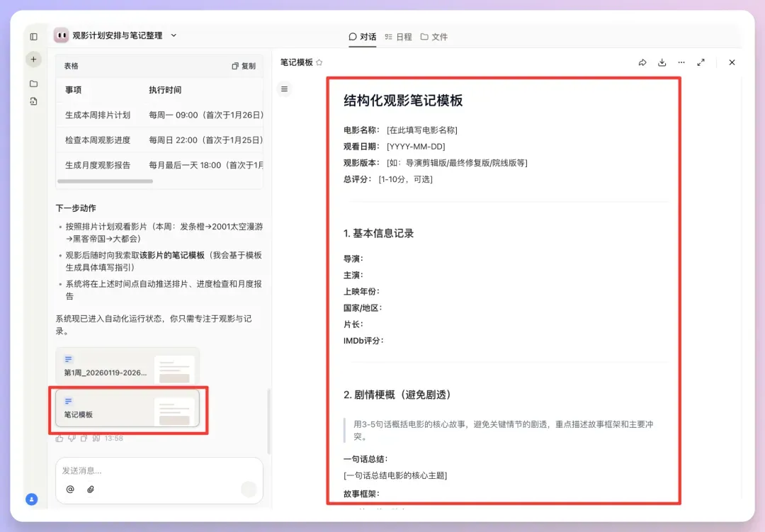
Task: Open the more options ellipsis menu
Action: [681, 62]
